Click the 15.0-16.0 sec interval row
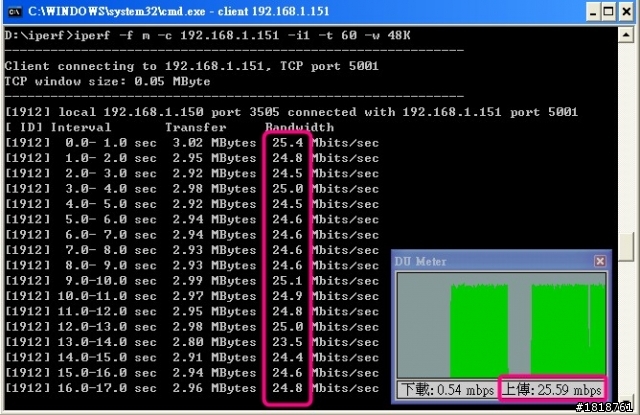Viewport: 640px width, 415px height. 192,373
